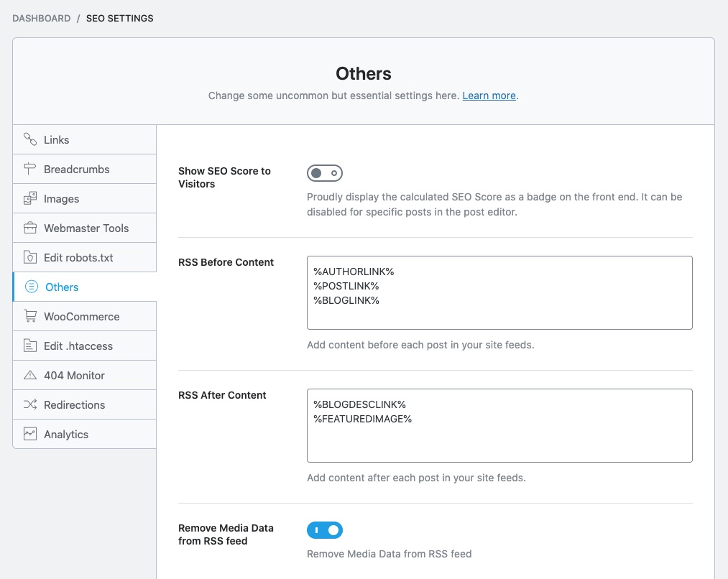Focus the RSS After Content text area
This screenshot has height=579, width=728.
[499, 425]
